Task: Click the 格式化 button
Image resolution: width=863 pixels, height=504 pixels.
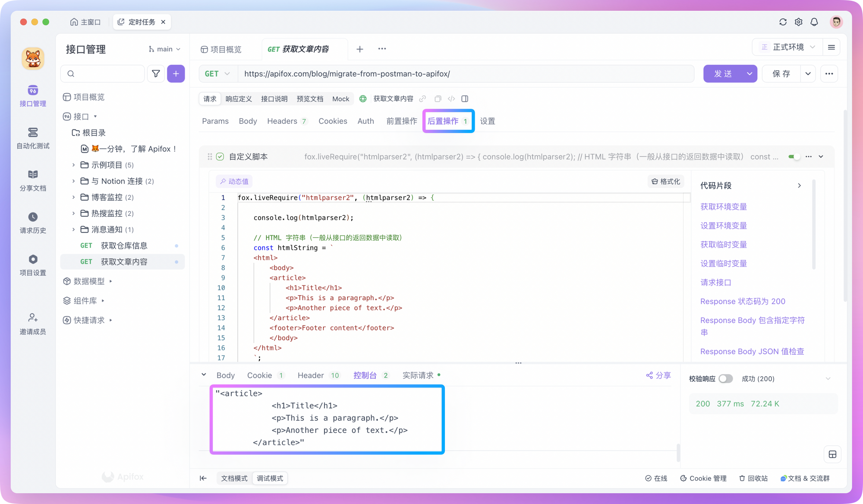Action: point(665,182)
